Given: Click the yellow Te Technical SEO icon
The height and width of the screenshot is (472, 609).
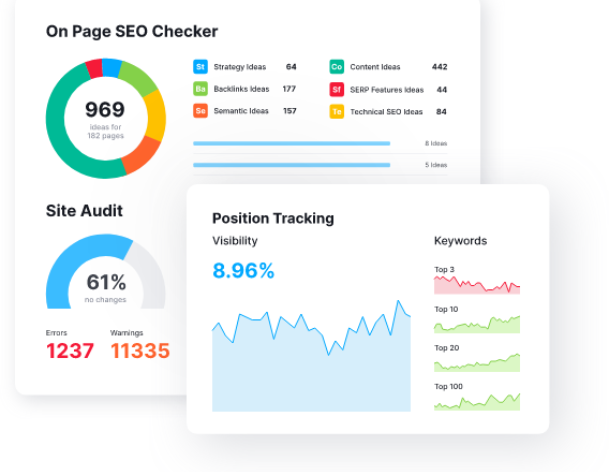Looking at the screenshot, I should (337, 111).
